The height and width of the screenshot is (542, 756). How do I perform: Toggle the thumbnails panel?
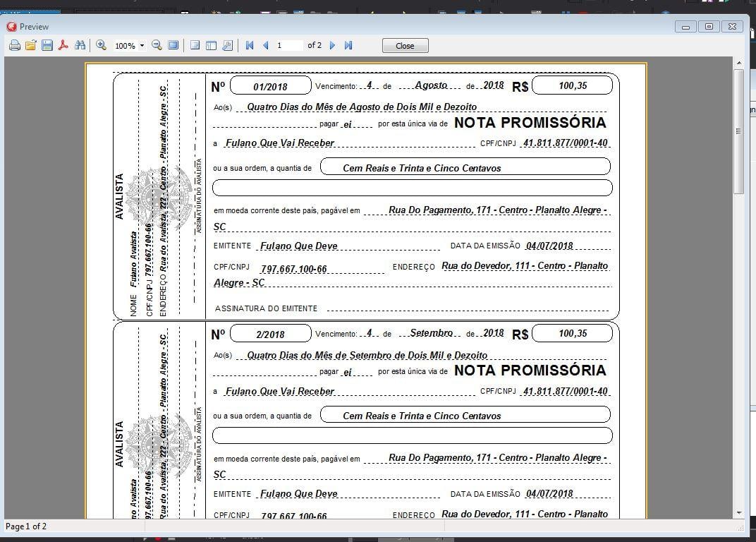[211, 45]
